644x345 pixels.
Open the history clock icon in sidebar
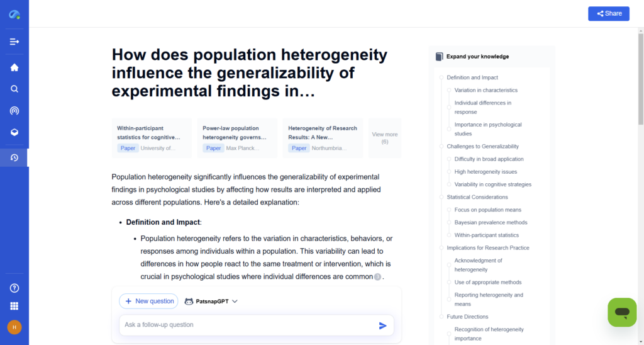(x=14, y=157)
